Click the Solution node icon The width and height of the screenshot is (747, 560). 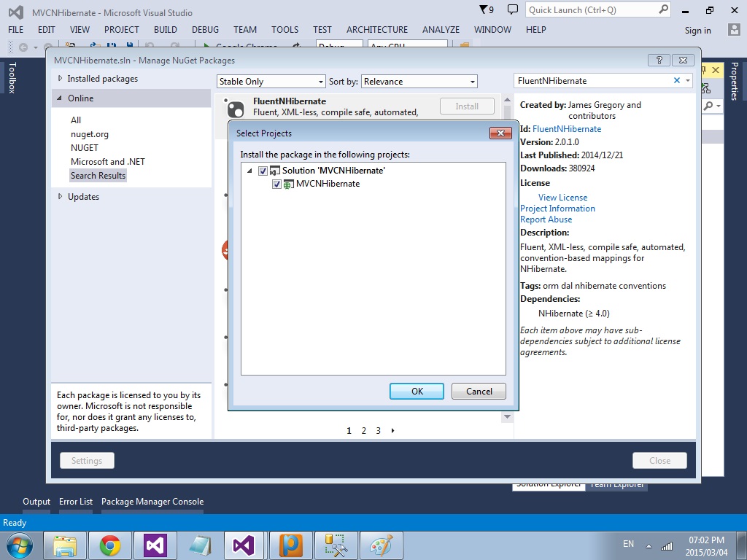[x=275, y=171]
